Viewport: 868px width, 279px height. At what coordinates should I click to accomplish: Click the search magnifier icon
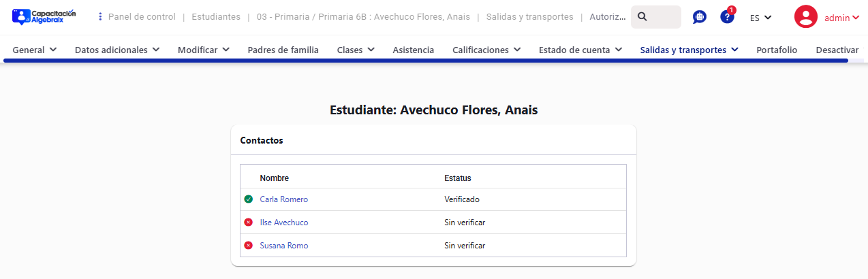click(642, 17)
